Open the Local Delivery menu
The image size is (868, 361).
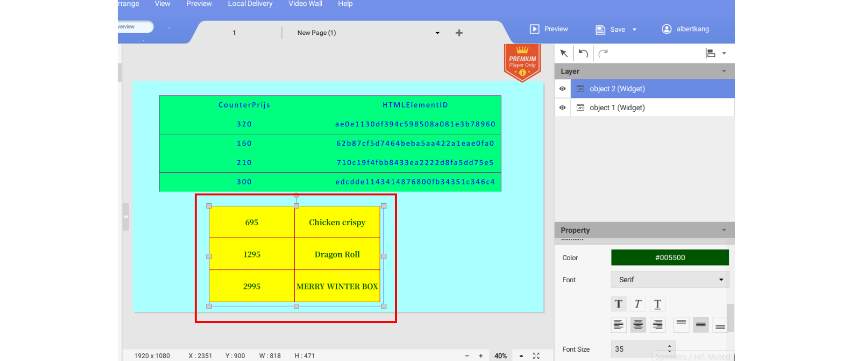point(250,4)
